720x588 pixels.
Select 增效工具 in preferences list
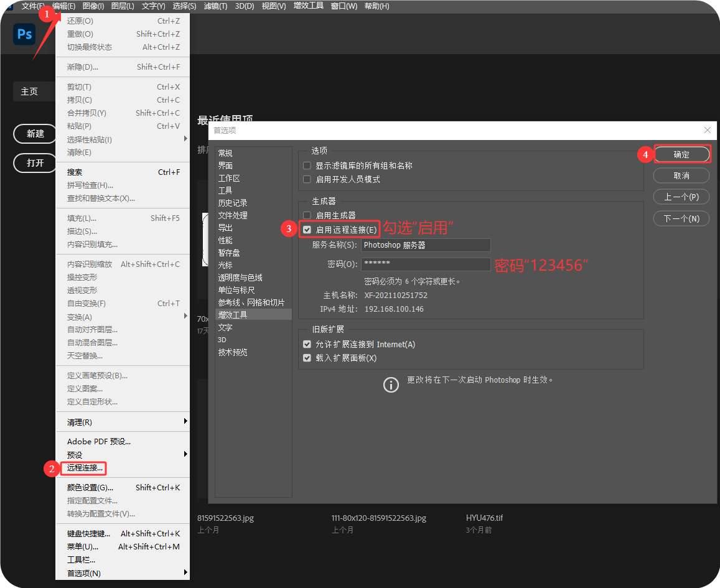point(253,314)
